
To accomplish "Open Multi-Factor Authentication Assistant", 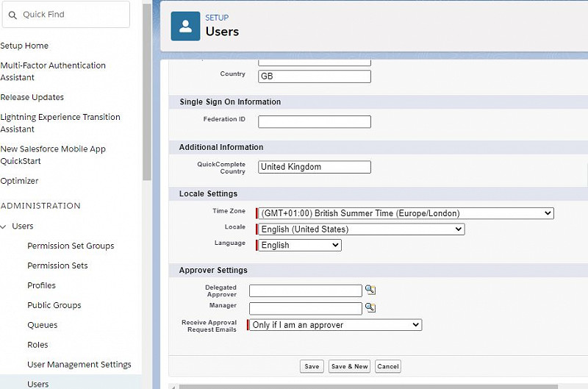I will pos(53,71).
